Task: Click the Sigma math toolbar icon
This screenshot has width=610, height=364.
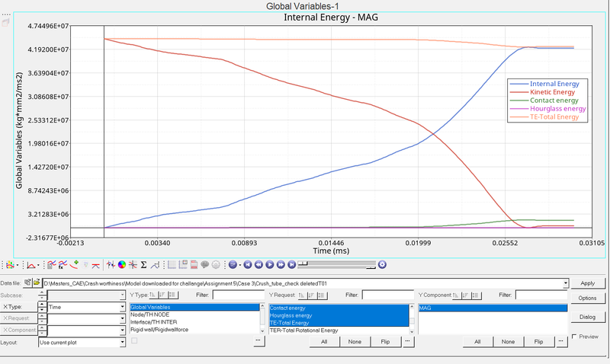Action: point(143,265)
